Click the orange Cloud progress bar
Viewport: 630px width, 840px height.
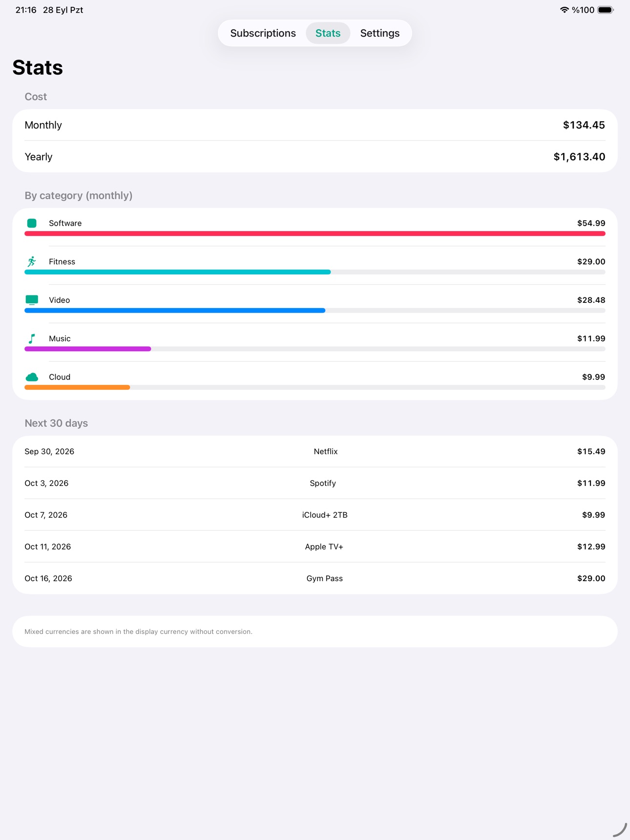(77, 388)
